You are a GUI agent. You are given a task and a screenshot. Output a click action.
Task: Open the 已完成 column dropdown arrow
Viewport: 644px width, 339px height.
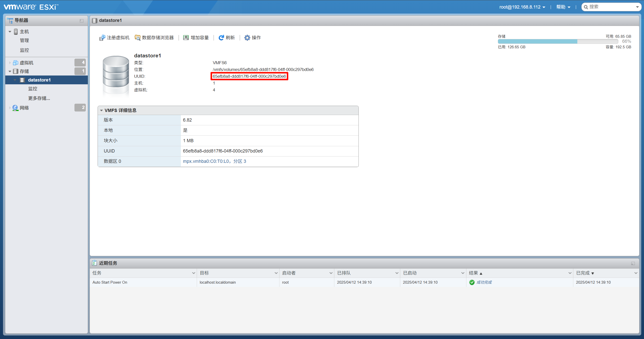(636, 273)
